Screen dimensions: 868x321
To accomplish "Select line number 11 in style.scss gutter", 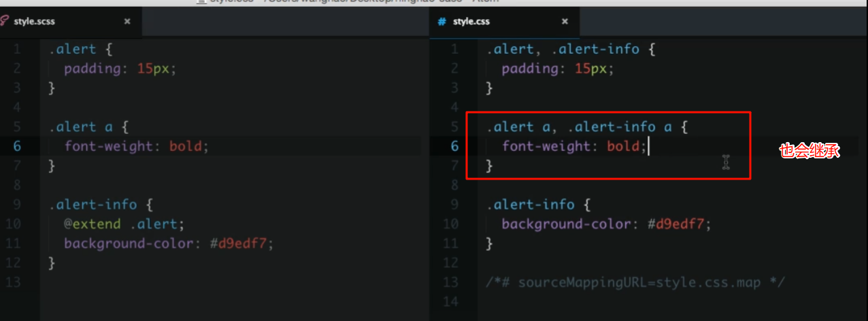I will click(14, 243).
